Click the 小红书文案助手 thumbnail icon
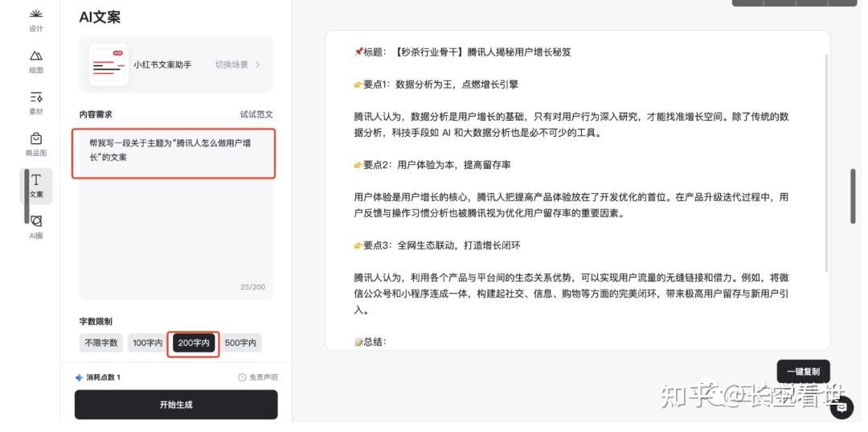The height and width of the screenshot is (432, 868). (108, 64)
